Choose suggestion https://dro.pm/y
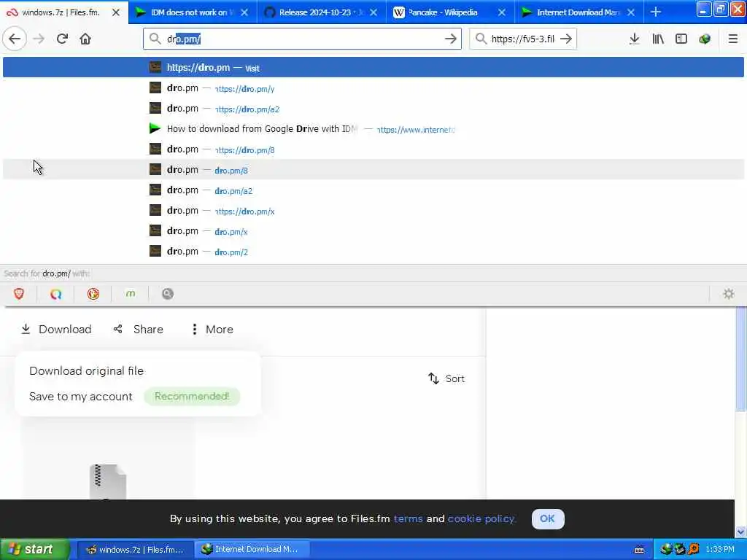This screenshot has height=560, width=747. pos(373,88)
